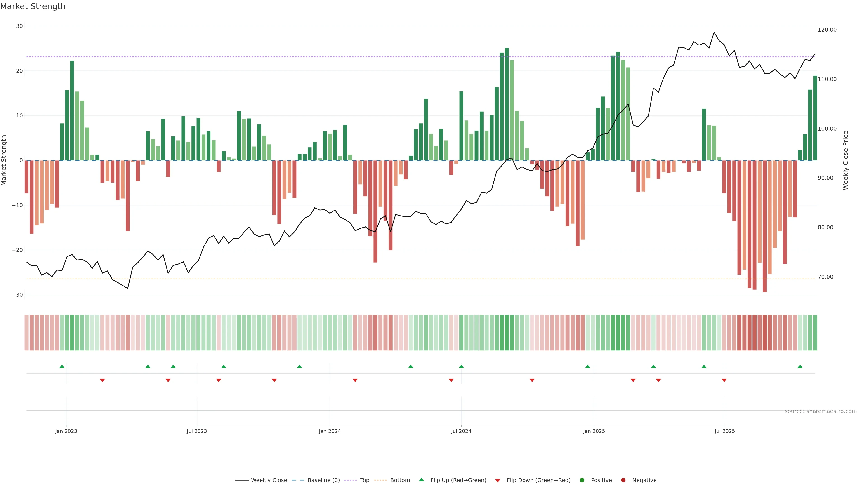Image resolution: width=868 pixels, height=488 pixels.
Task: Click the first green flip-up marker near Jan 2023
Action: 62,366
